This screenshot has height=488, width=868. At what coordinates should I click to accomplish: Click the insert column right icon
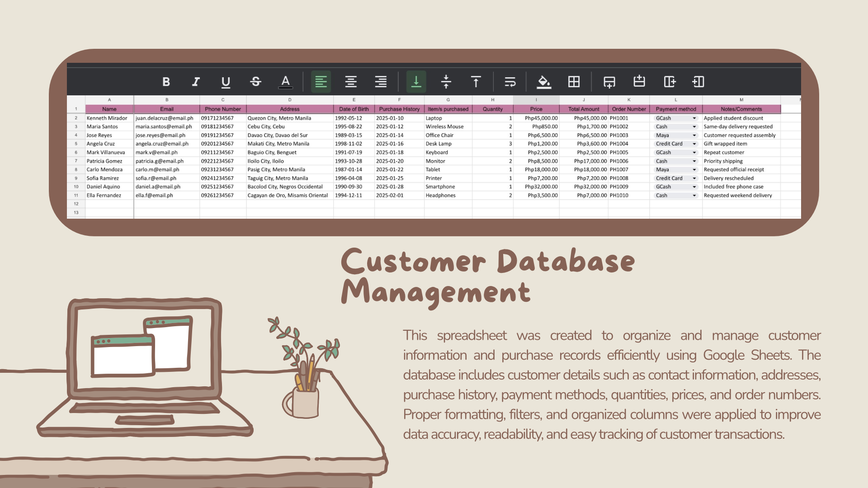[x=669, y=82]
